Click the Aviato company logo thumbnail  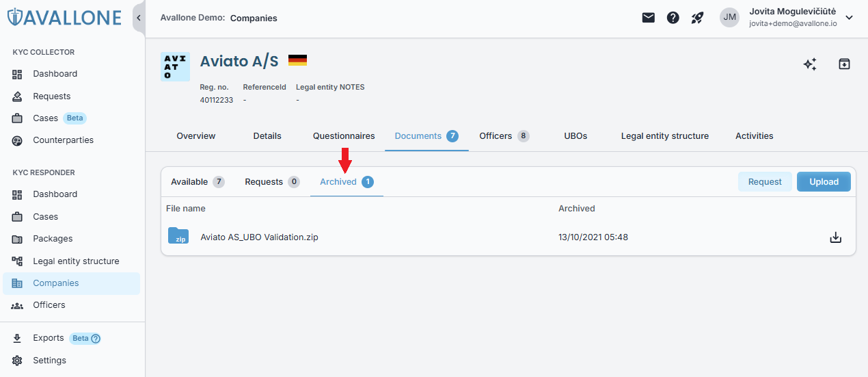[175, 66]
